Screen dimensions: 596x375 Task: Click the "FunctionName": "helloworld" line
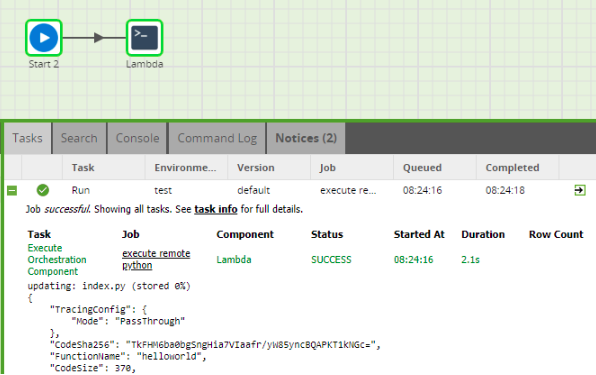(128, 356)
